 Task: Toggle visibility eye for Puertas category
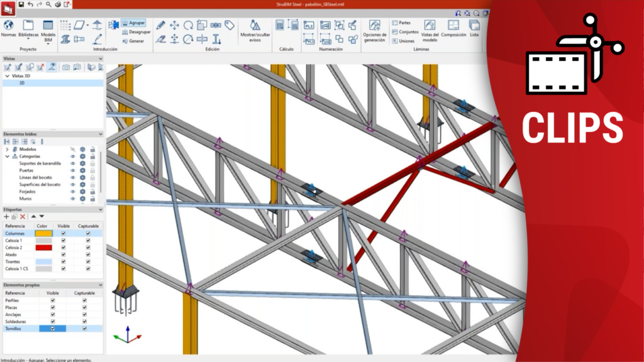pyautogui.click(x=73, y=170)
